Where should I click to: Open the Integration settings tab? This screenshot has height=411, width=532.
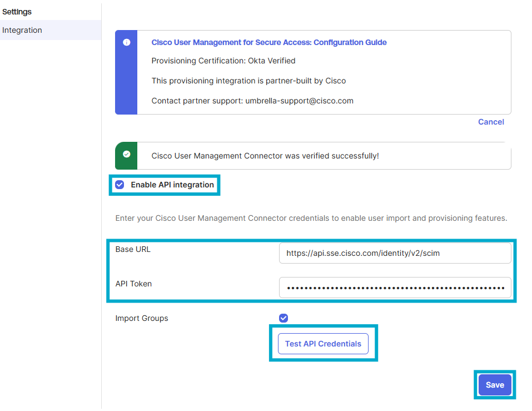click(x=51, y=30)
